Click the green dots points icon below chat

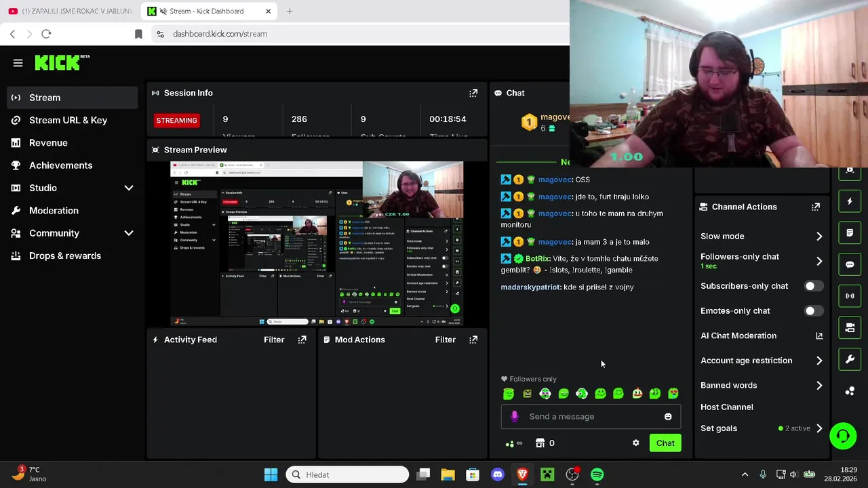pos(510,444)
